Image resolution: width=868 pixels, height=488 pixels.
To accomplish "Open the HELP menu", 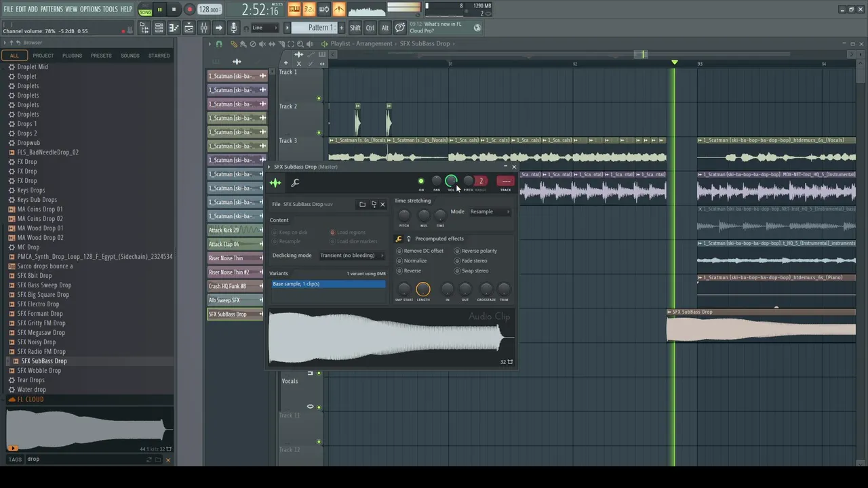I will click(127, 9).
